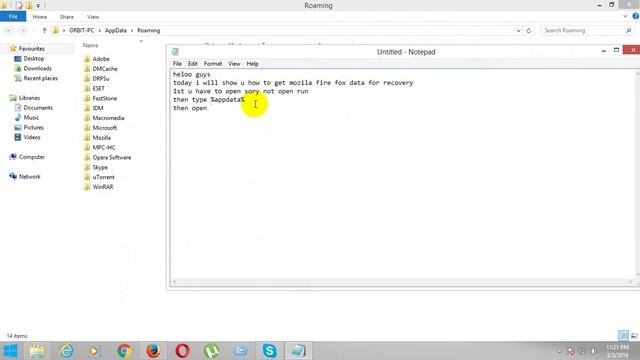
Task: Select Roaming in the address breadcrumb
Action: (149, 31)
